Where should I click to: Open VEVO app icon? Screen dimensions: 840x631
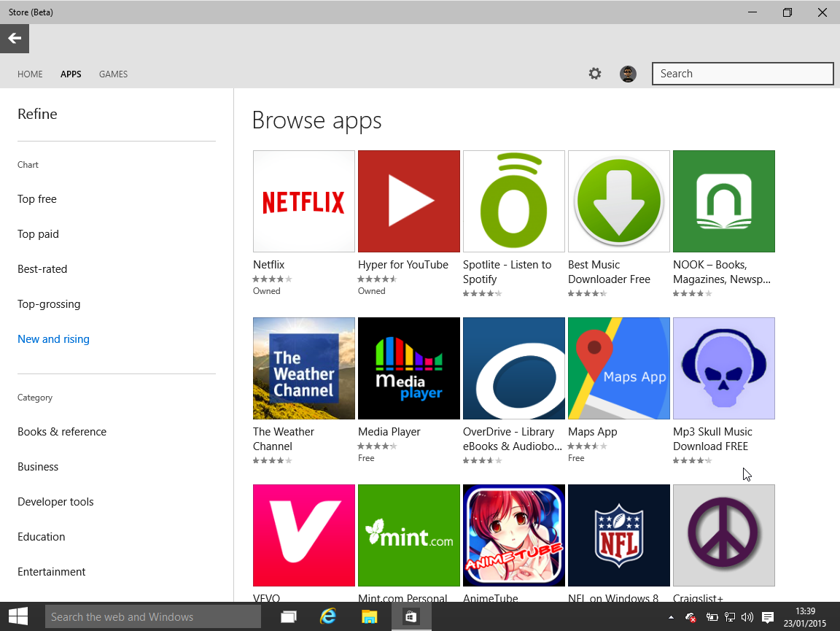(x=304, y=535)
